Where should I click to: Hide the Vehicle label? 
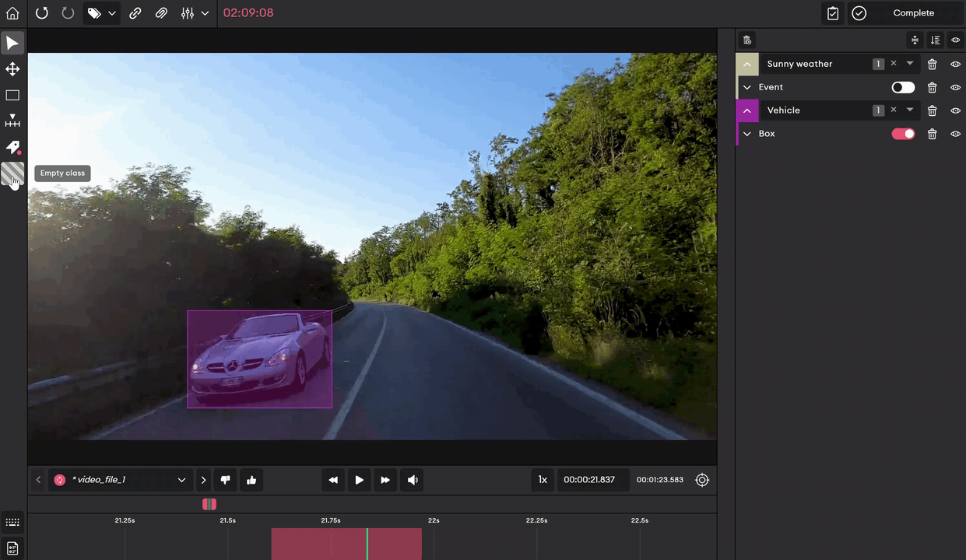[956, 110]
